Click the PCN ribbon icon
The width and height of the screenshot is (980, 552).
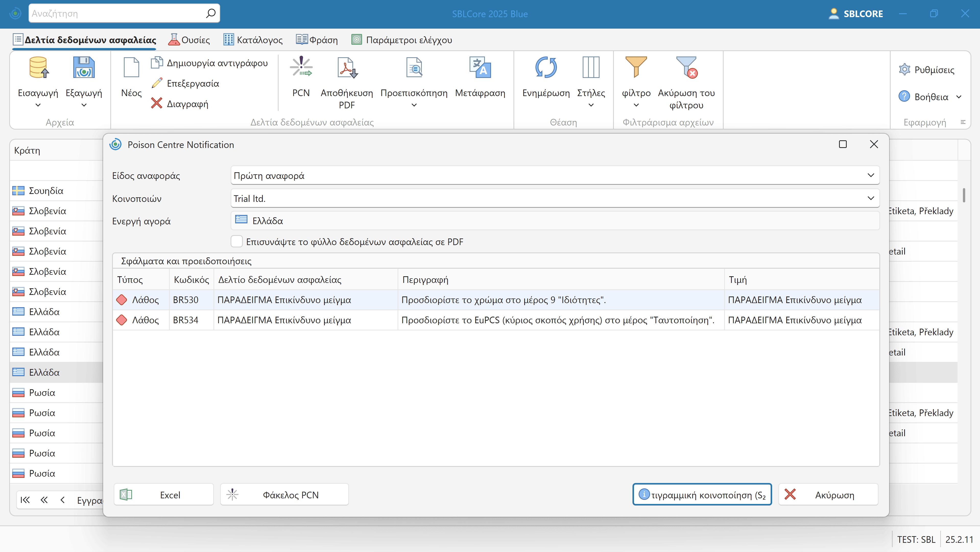coord(301,67)
